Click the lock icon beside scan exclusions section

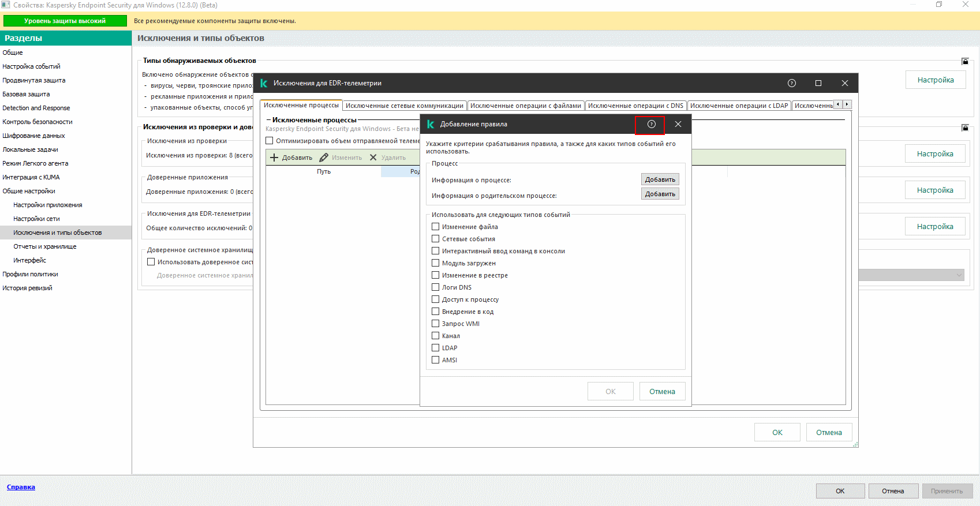965,128
